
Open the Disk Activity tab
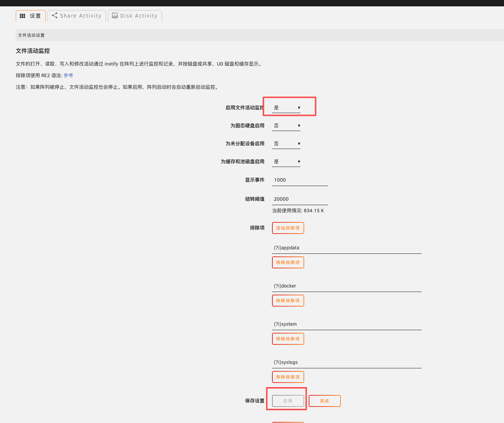pos(135,16)
